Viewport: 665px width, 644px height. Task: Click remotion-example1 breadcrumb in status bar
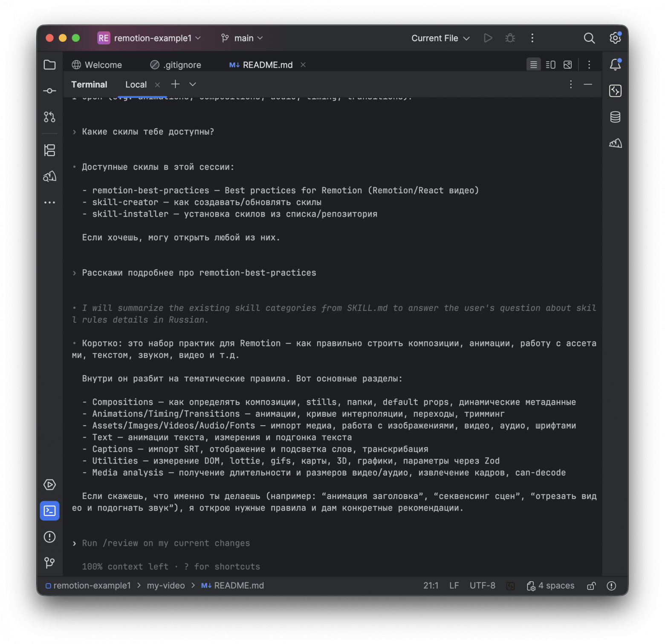tap(88, 586)
